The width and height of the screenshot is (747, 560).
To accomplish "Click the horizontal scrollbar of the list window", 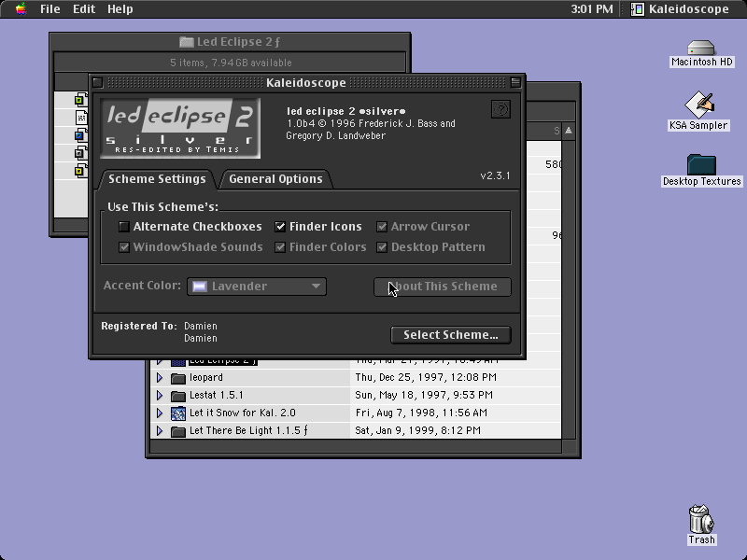I will (356, 447).
